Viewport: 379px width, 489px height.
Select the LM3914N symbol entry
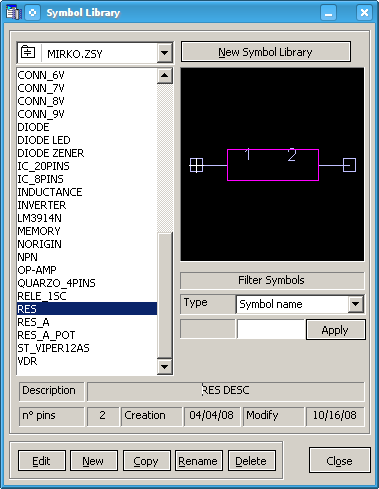(x=87, y=218)
